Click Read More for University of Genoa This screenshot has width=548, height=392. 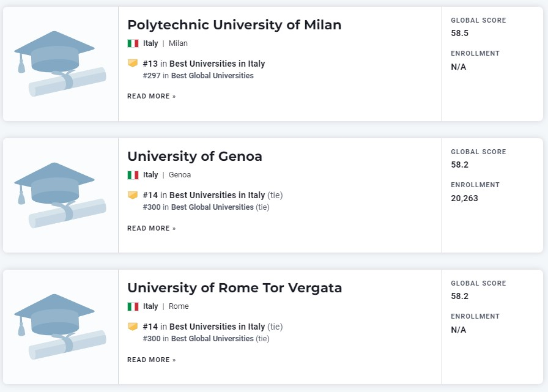point(151,228)
